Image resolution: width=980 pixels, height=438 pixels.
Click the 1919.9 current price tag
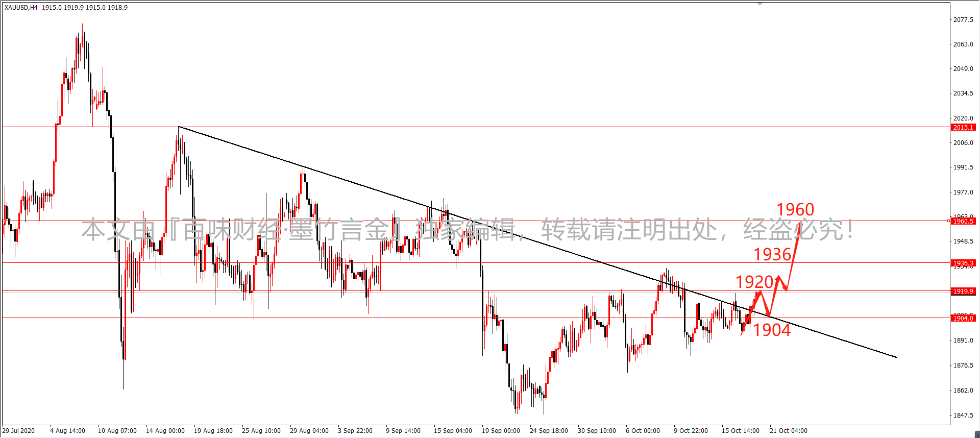coord(963,291)
